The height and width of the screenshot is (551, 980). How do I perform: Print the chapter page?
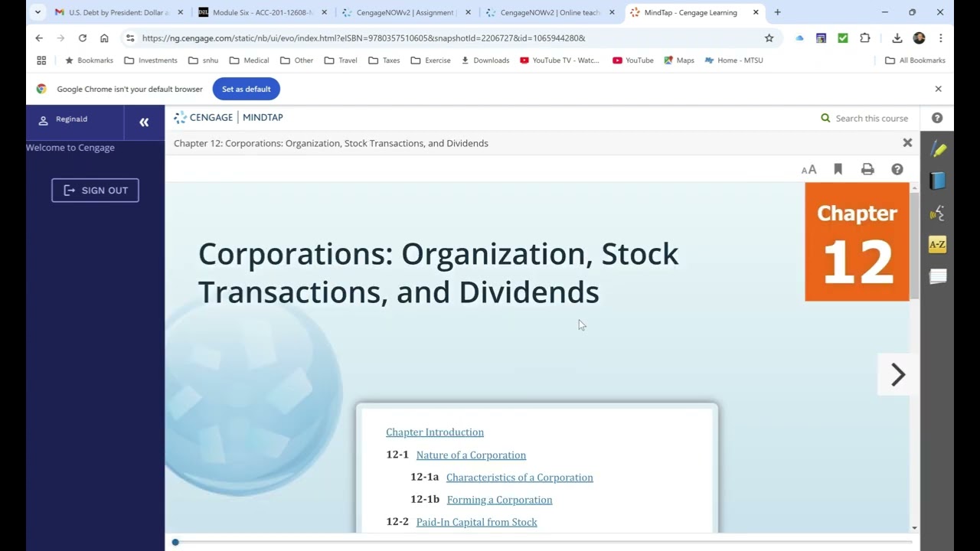[867, 169]
